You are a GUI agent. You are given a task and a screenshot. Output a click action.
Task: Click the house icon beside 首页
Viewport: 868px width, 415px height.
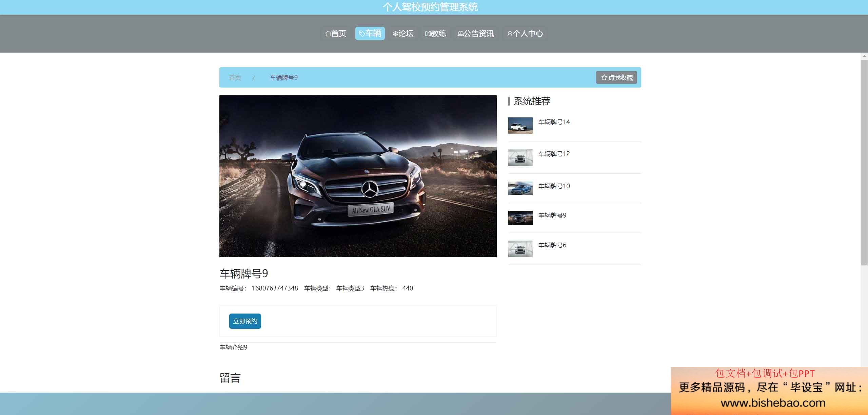[x=328, y=34]
